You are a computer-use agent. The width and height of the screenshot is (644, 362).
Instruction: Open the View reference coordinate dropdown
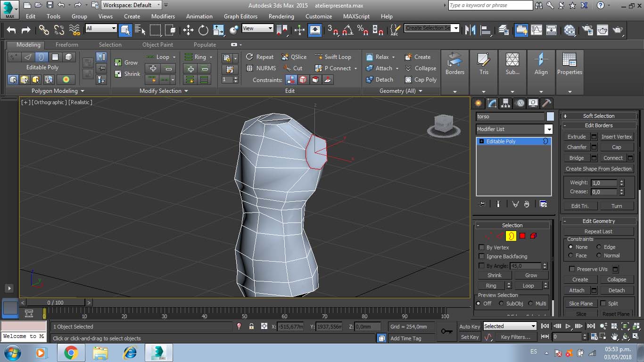tap(257, 28)
